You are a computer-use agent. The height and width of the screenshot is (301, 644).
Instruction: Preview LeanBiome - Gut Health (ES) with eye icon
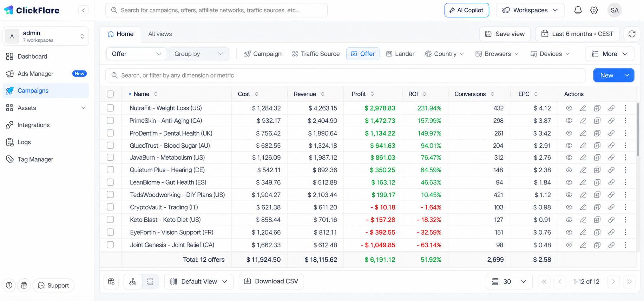point(569,182)
